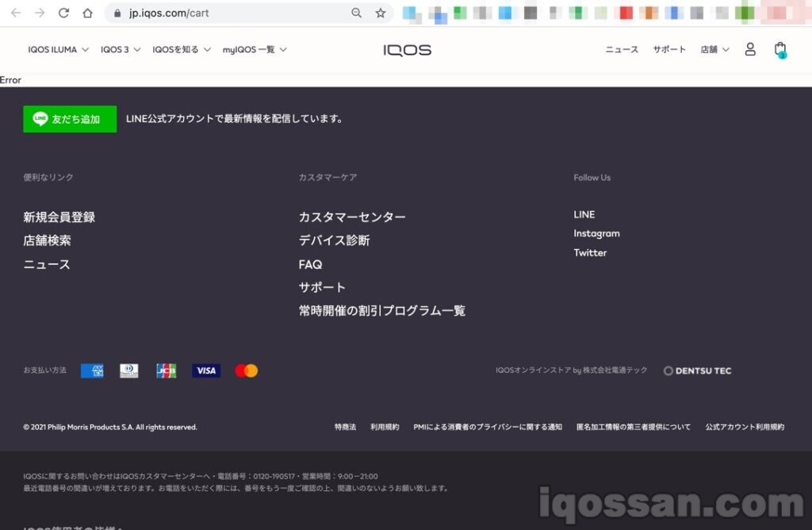Open ニュース footer link
Image resolution: width=812 pixels, height=530 pixels.
coord(47,264)
